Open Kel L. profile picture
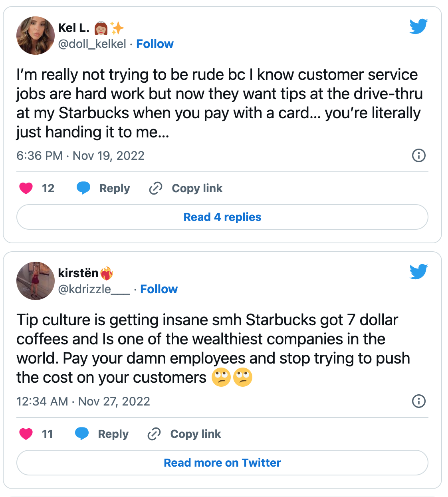The image size is (448, 497). point(36,36)
